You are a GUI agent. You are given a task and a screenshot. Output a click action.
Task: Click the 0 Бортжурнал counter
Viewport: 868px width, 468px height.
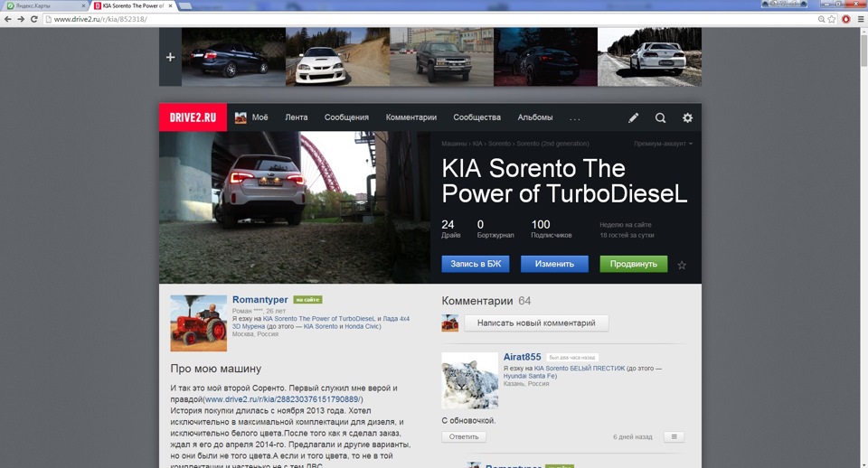tap(495, 229)
